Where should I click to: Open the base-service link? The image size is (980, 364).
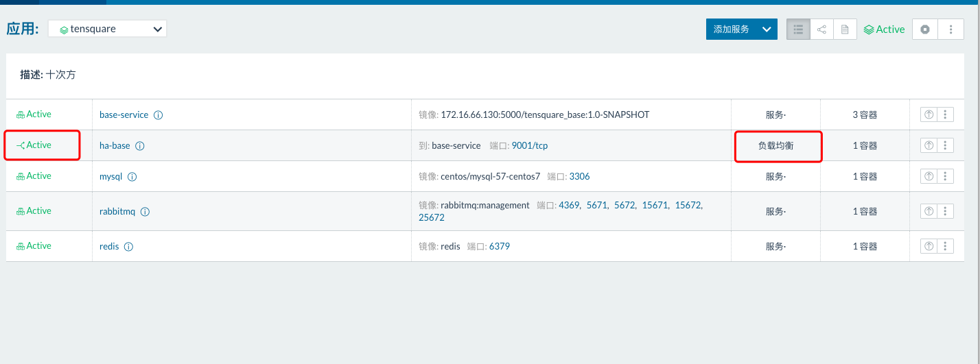124,114
